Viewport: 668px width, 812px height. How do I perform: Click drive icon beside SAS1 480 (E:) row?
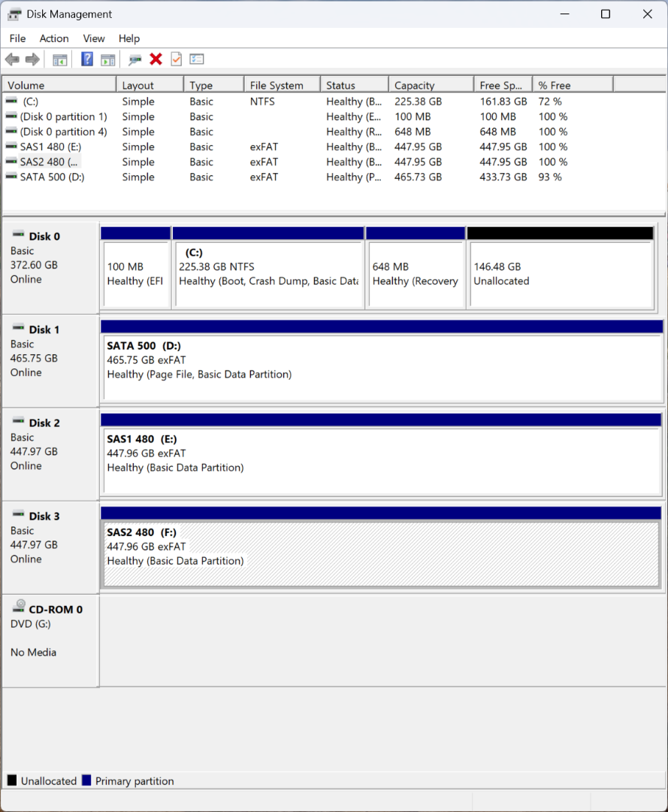coord(11,146)
